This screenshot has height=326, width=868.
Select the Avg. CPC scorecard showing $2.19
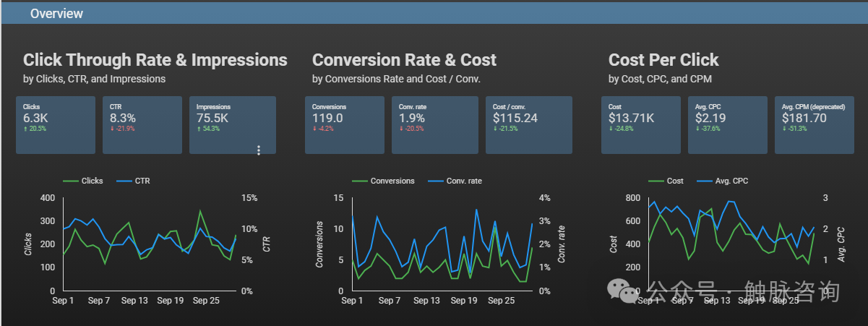pyautogui.click(x=728, y=125)
